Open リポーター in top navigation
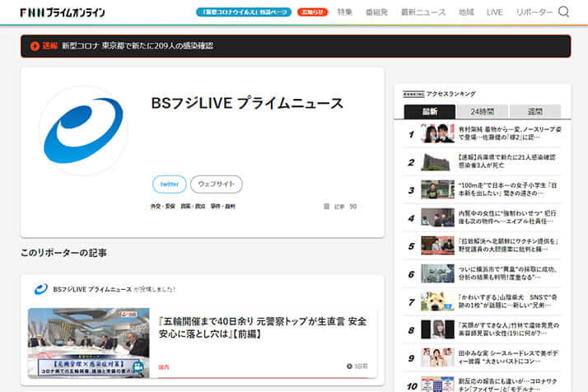The image size is (588, 392). pyautogui.click(x=534, y=12)
